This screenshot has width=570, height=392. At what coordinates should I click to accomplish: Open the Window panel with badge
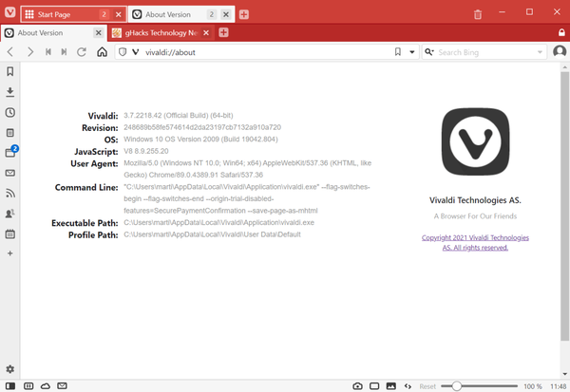point(10,152)
